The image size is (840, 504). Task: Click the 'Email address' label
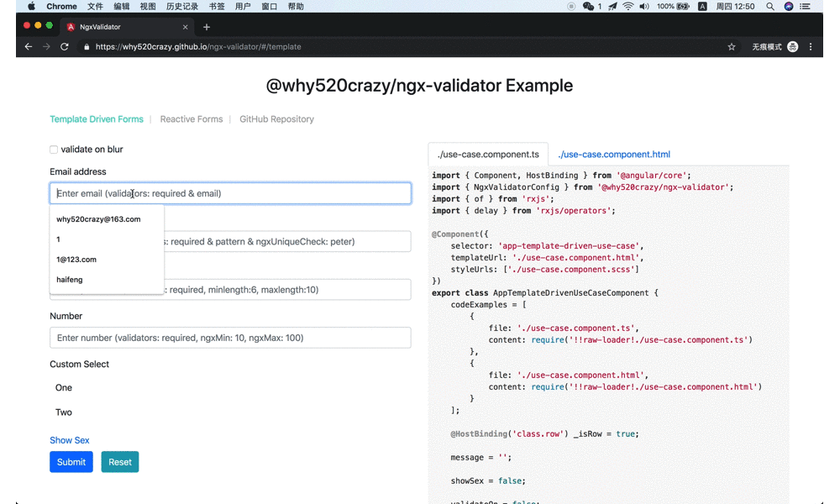pyautogui.click(x=77, y=172)
